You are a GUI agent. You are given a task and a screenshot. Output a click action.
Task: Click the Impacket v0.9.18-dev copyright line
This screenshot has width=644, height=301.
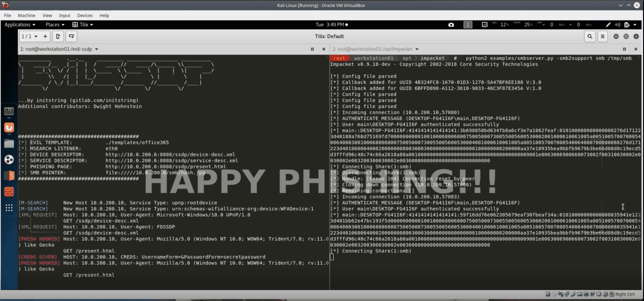[434, 64]
